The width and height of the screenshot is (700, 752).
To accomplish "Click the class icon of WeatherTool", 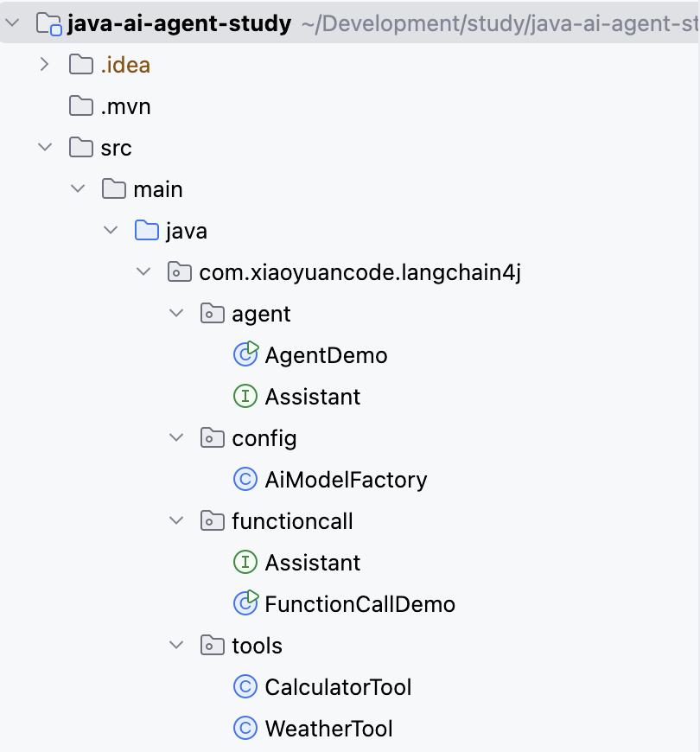I will point(245,728).
